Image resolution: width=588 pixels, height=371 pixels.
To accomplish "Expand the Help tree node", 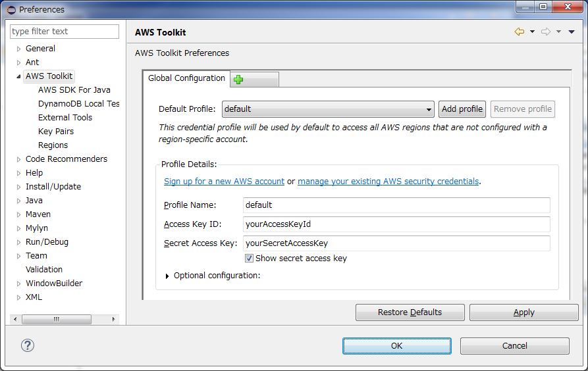I will click(x=18, y=173).
